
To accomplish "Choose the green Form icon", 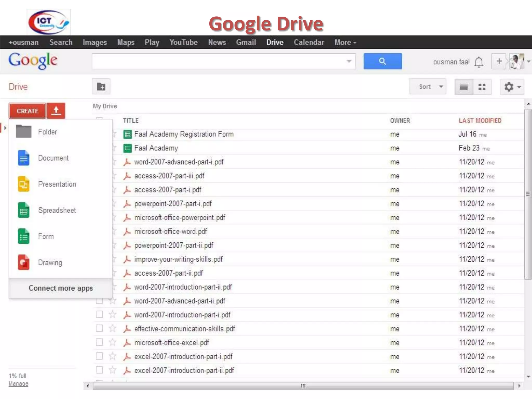I will coord(24,236).
